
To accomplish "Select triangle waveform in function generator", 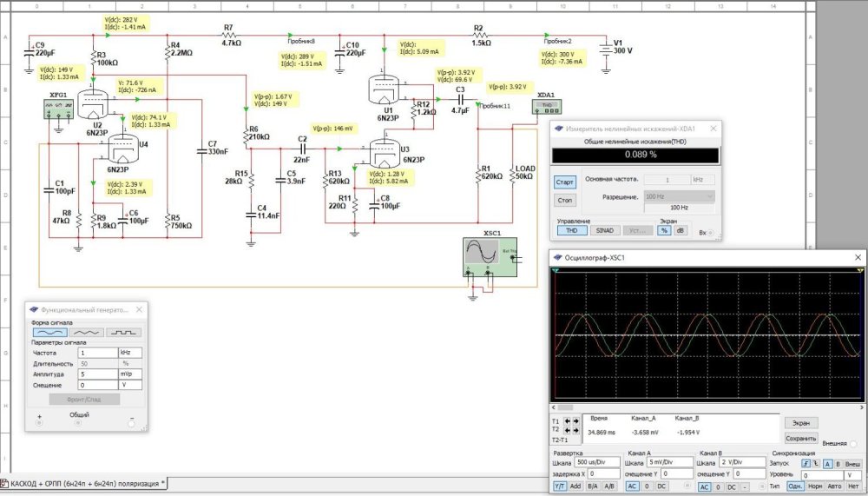I will (87, 332).
